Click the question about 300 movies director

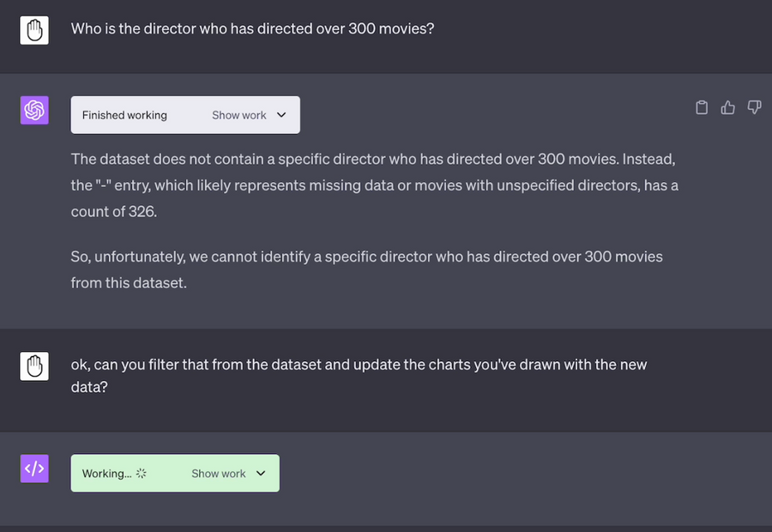[252, 28]
